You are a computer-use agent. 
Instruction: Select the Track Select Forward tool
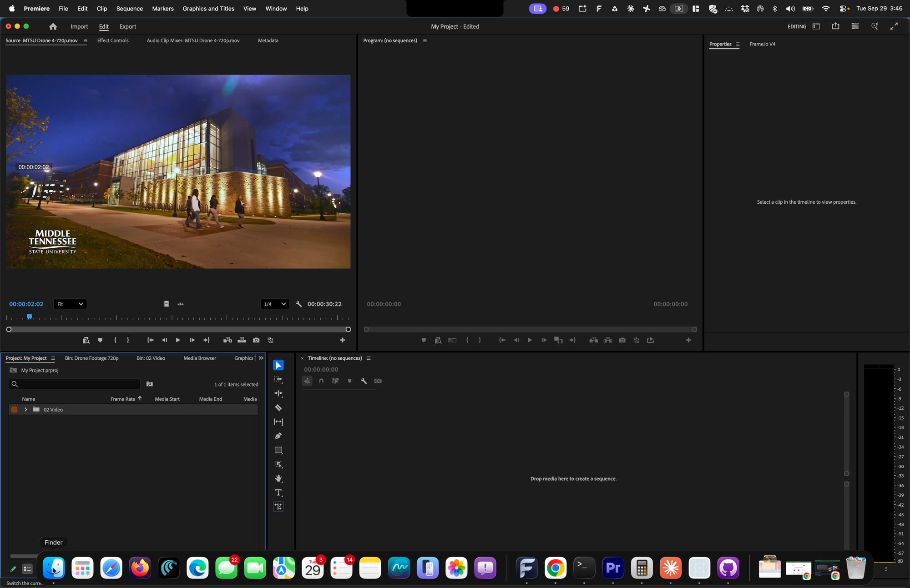click(278, 379)
